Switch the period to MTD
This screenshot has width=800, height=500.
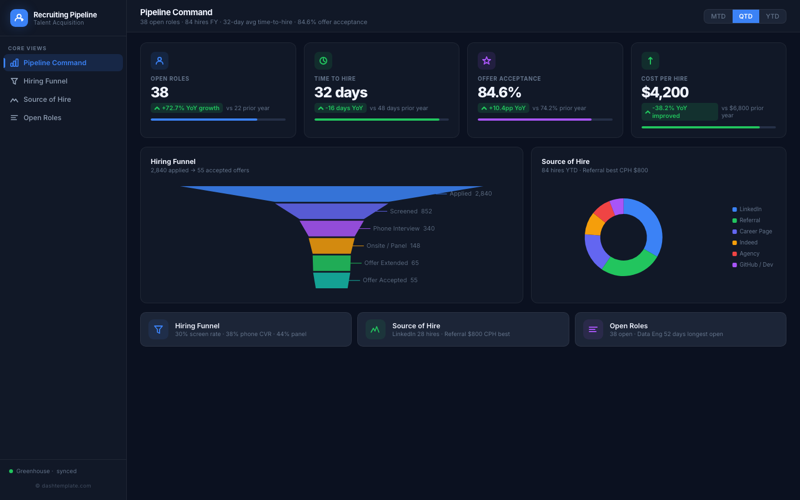click(x=718, y=16)
